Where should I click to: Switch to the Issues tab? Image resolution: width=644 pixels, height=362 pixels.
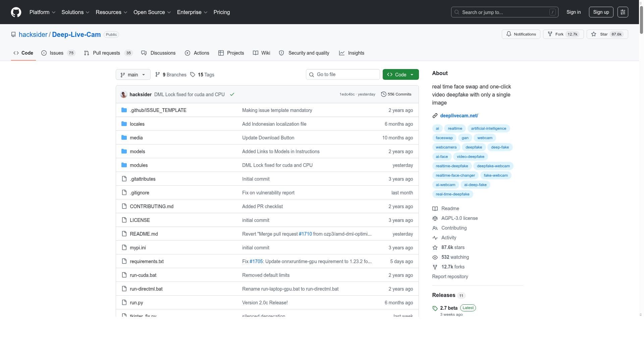[58, 53]
